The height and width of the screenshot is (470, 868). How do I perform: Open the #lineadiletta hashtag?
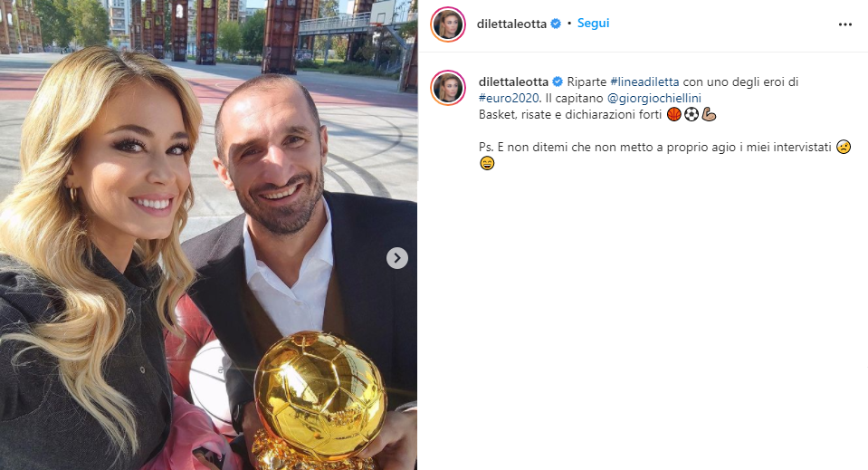(644, 82)
